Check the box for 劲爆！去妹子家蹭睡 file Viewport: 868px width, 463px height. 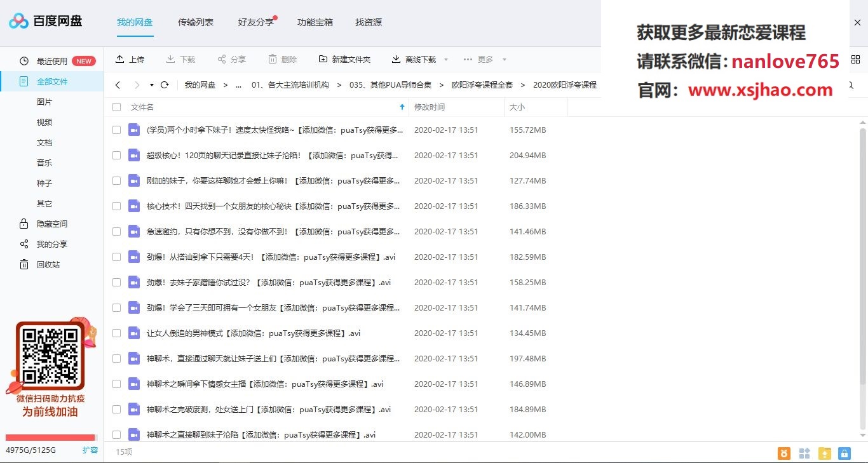pyautogui.click(x=116, y=282)
